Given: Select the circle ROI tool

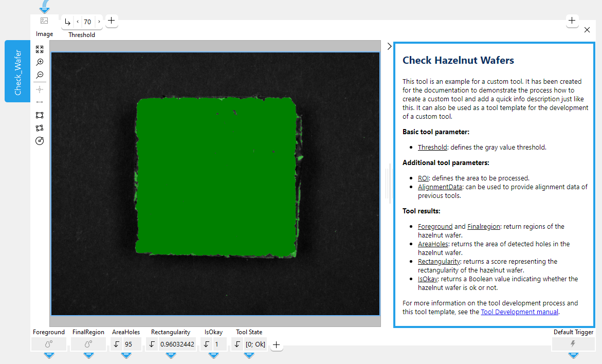Looking at the screenshot, I should click(x=40, y=141).
